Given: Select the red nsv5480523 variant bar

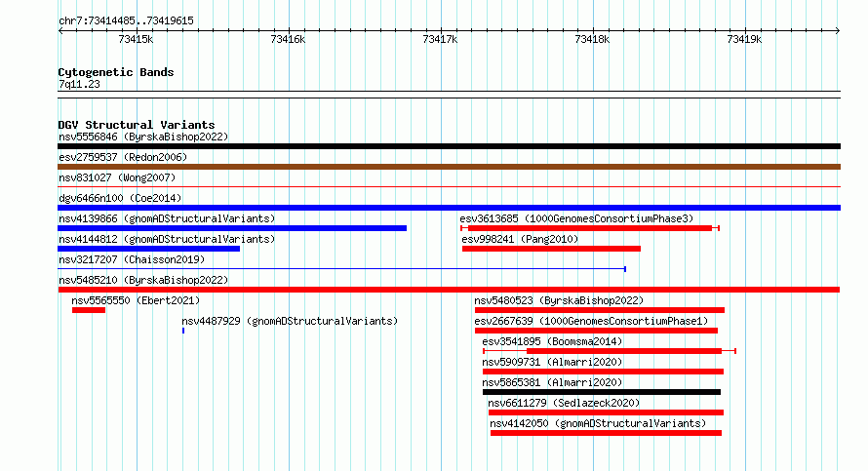Looking at the screenshot, I should click(600, 310).
